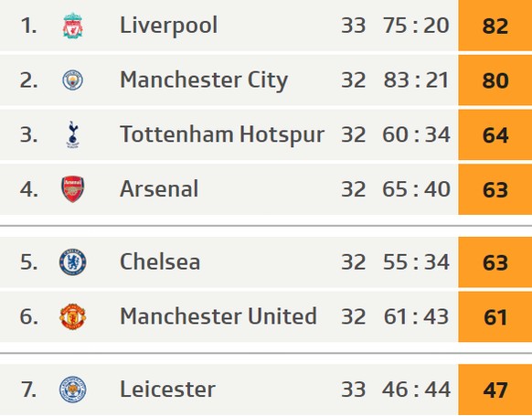This screenshot has height=416, width=532.
Task: Click Liverpool's 82 points orange cell
Action: 495,26
